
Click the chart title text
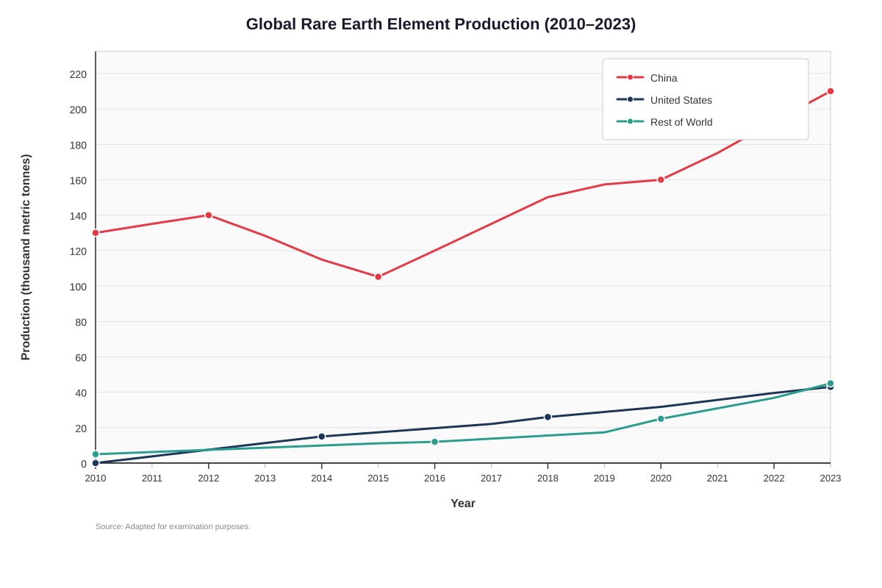pyautogui.click(x=441, y=24)
